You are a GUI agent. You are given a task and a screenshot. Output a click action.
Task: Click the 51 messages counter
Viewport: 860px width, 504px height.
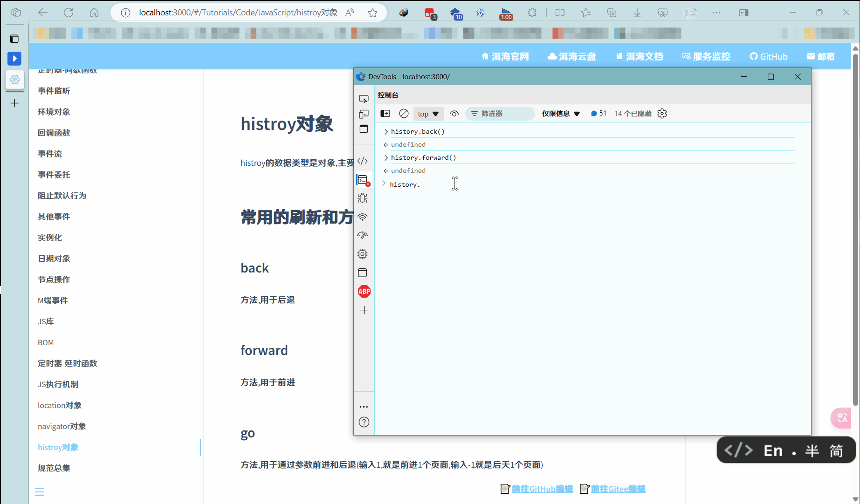click(599, 114)
